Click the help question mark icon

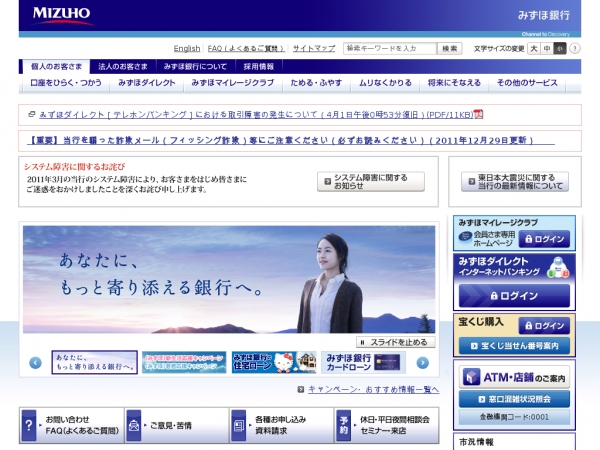point(575,49)
